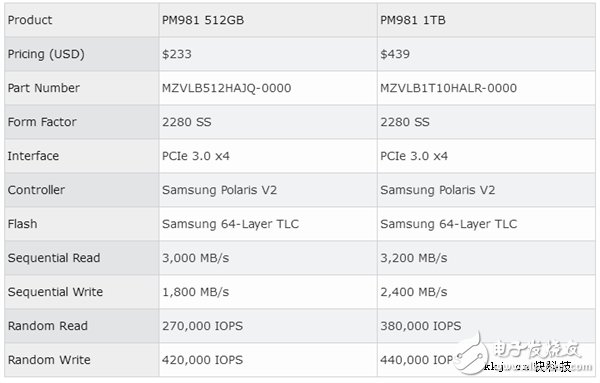Click the watermark logo at bottom right
Image resolution: width=600 pixels, height=383 pixels.
522,354
